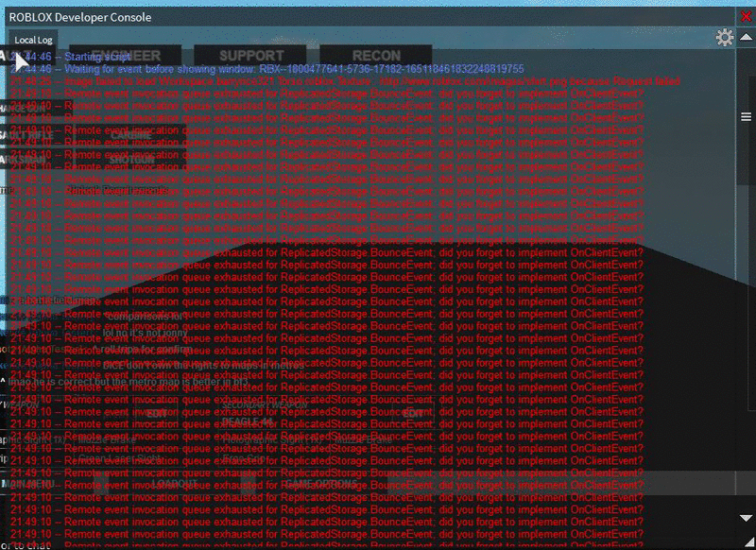Click the 'Starting script' log line
This screenshot has width=756, height=550.
click(71, 57)
